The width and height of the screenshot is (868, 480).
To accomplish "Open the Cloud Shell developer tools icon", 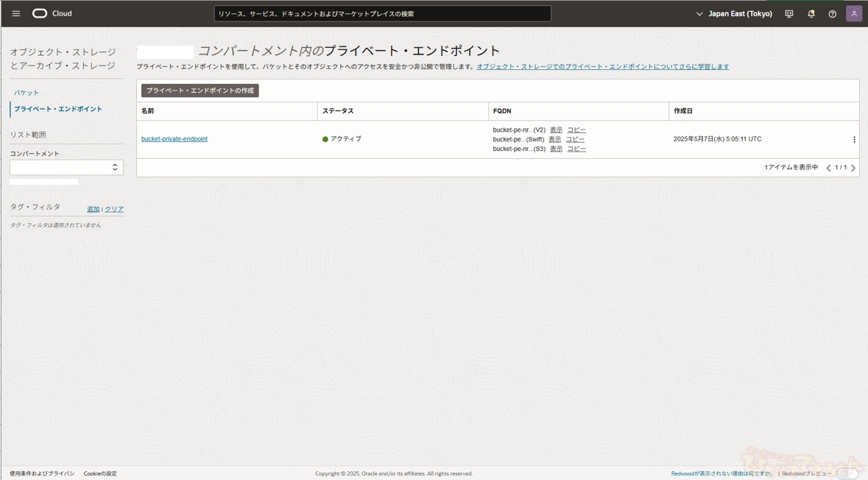I will (788, 14).
